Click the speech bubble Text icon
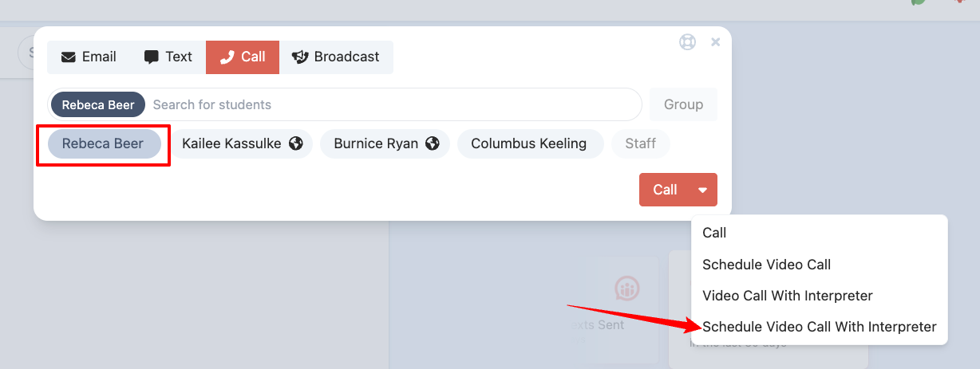This screenshot has height=369, width=980. coord(151,57)
